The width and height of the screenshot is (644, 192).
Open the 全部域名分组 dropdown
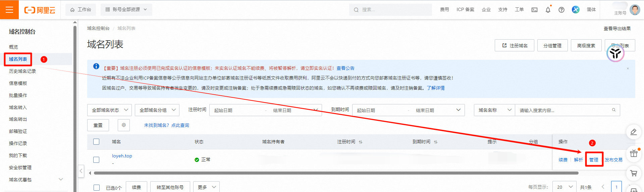[157, 110]
